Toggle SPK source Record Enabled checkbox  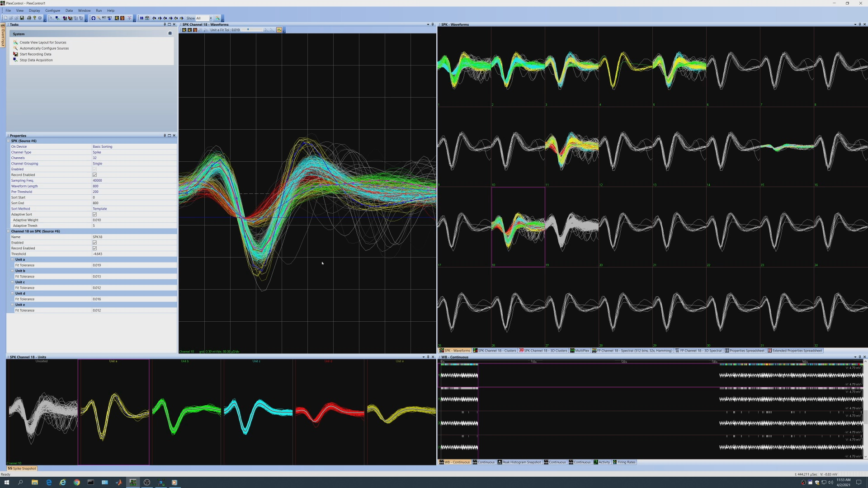click(94, 175)
